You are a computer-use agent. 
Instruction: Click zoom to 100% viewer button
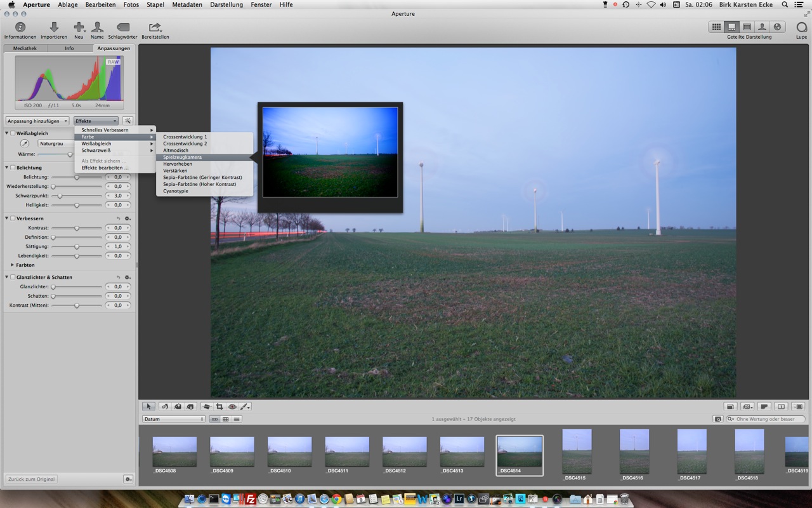[x=781, y=406]
